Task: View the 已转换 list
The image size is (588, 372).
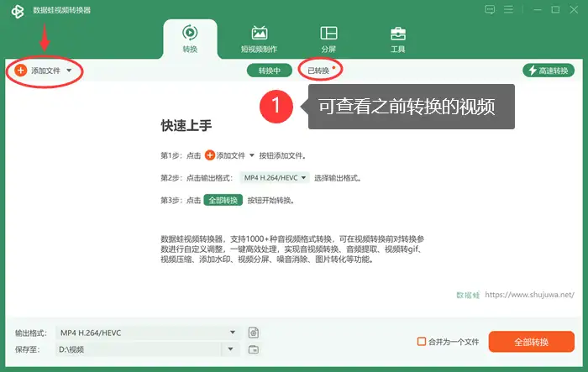Action: click(318, 71)
